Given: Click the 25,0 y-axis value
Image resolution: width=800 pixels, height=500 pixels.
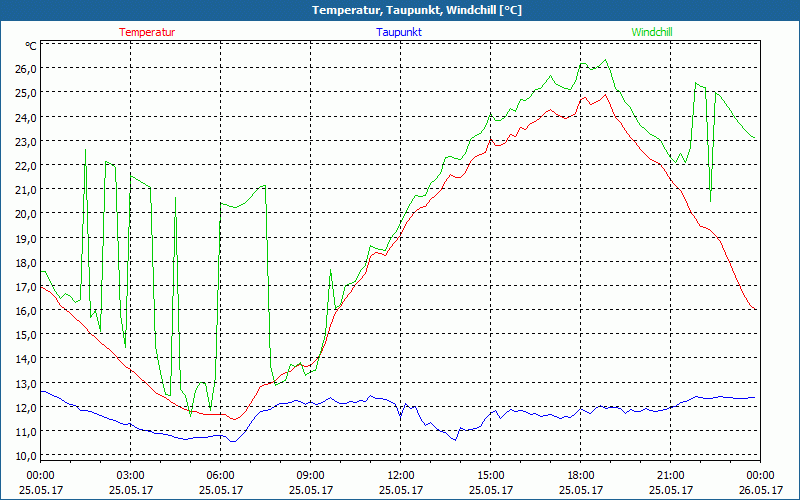Looking at the screenshot, I should (x=26, y=93).
